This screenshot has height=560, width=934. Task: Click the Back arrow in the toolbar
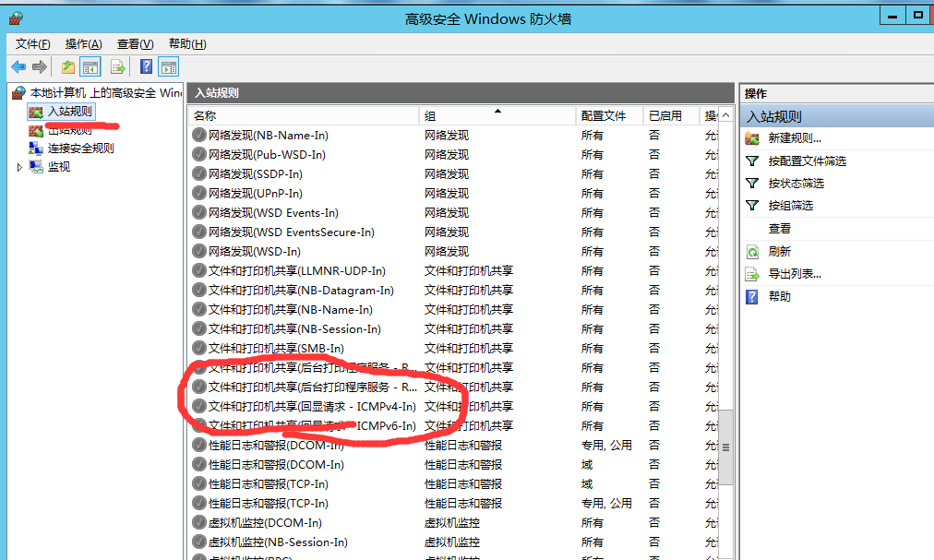click(x=18, y=66)
